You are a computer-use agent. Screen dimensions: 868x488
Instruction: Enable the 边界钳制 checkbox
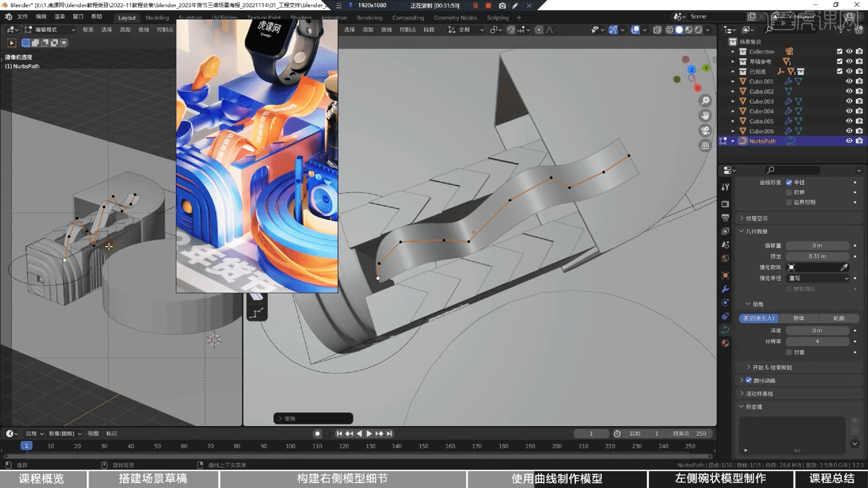tap(789, 202)
